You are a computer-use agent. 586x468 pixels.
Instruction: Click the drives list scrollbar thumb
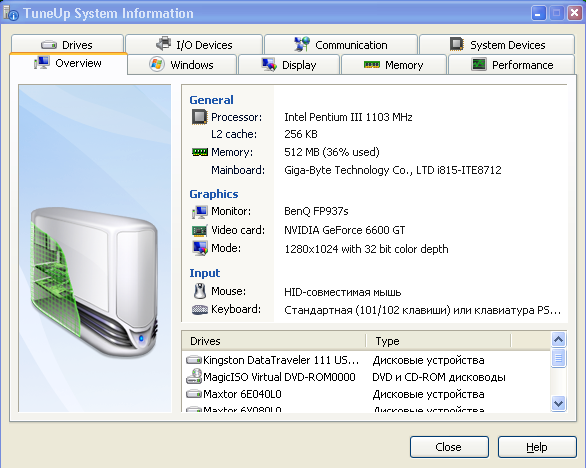tap(558, 358)
